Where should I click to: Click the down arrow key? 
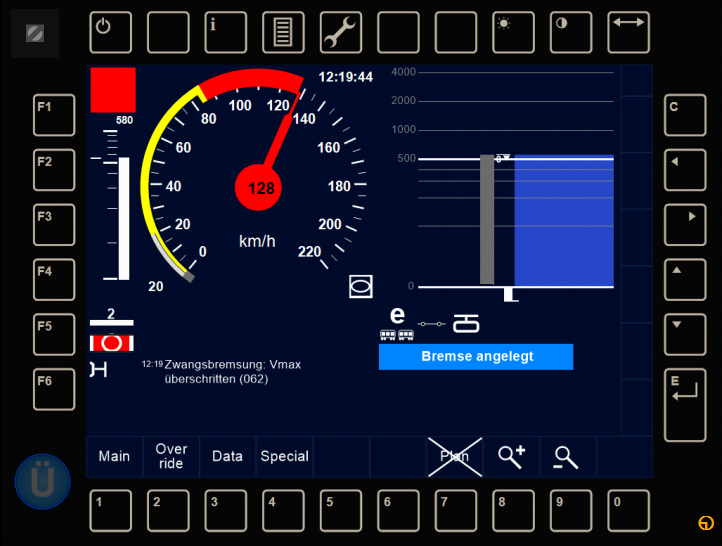[685, 334]
